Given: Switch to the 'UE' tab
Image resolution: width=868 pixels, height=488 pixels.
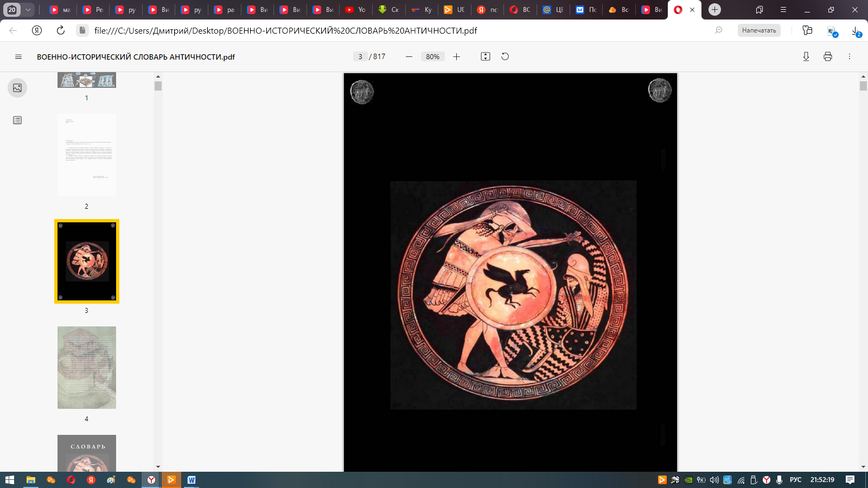Looking at the screenshot, I should (454, 10).
